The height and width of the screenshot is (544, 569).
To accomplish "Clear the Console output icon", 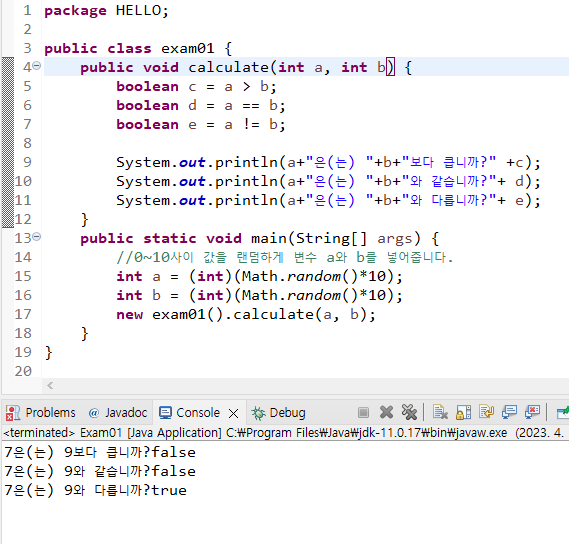I will (x=440, y=412).
